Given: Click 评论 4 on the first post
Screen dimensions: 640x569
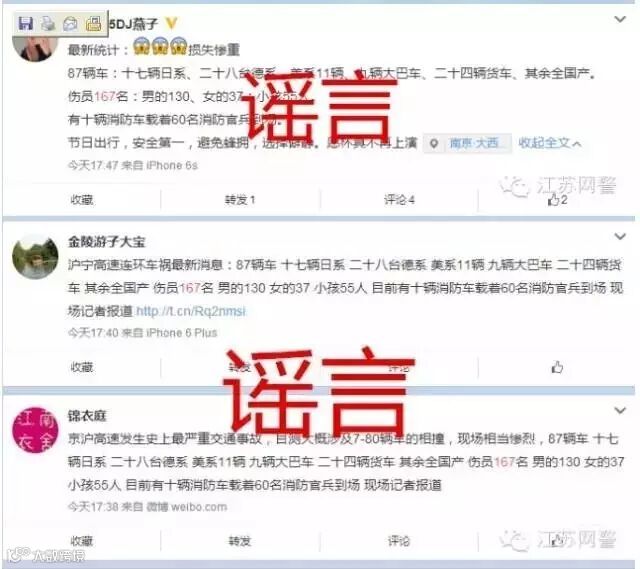Looking at the screenshot, I should pos(399,200).
